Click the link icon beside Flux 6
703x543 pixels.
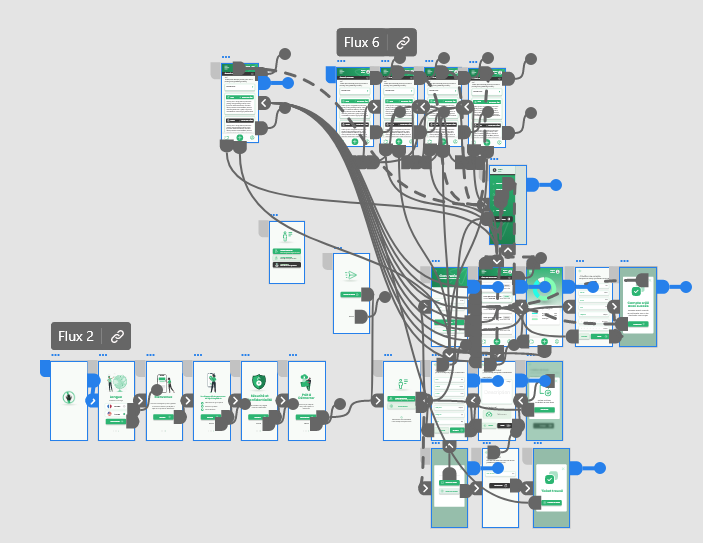(x=402, y=43)
